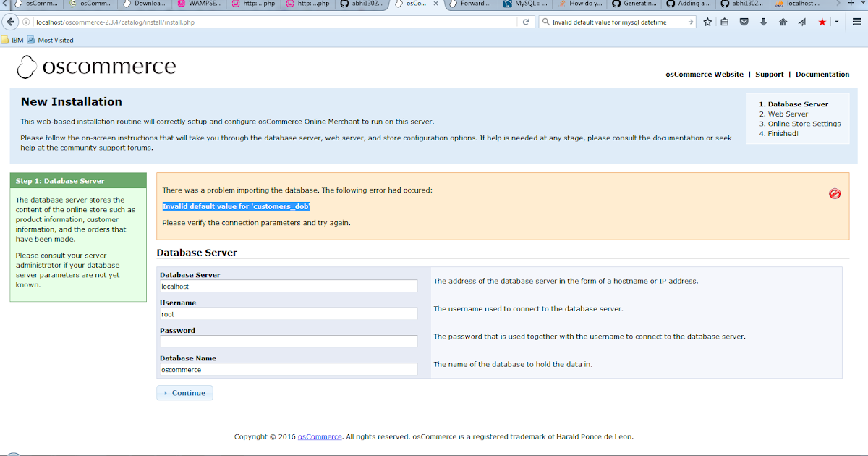Switch to the Generatin... GitHub tab
868x456 pixels.
(x=635, y=4)
